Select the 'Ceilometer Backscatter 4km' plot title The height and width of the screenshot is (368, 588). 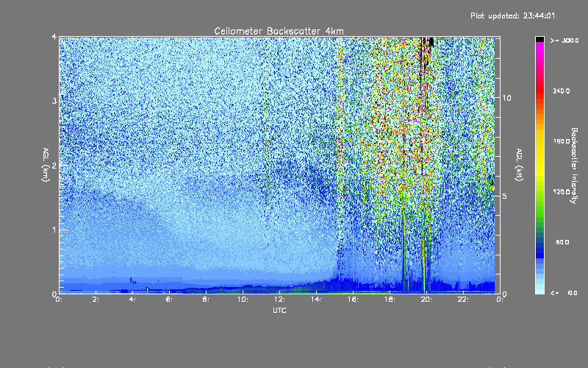[x=279, y=31]
